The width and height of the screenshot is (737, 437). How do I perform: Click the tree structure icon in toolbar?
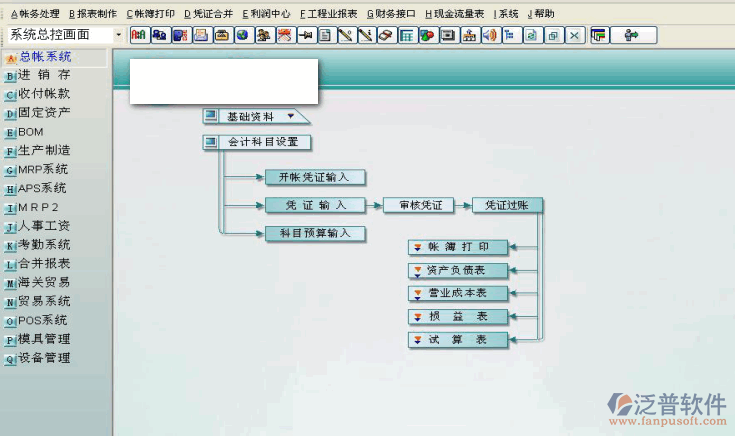click(510, 35)
